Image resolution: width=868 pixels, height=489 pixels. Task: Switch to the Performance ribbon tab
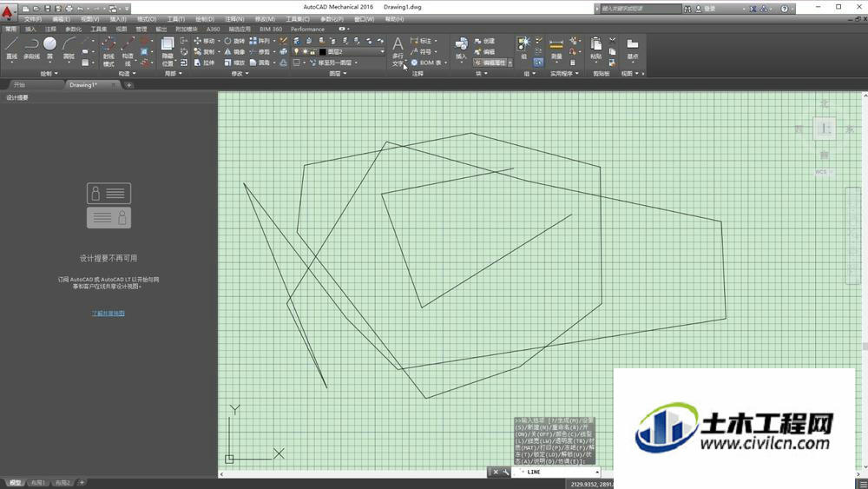click(307, 29)
